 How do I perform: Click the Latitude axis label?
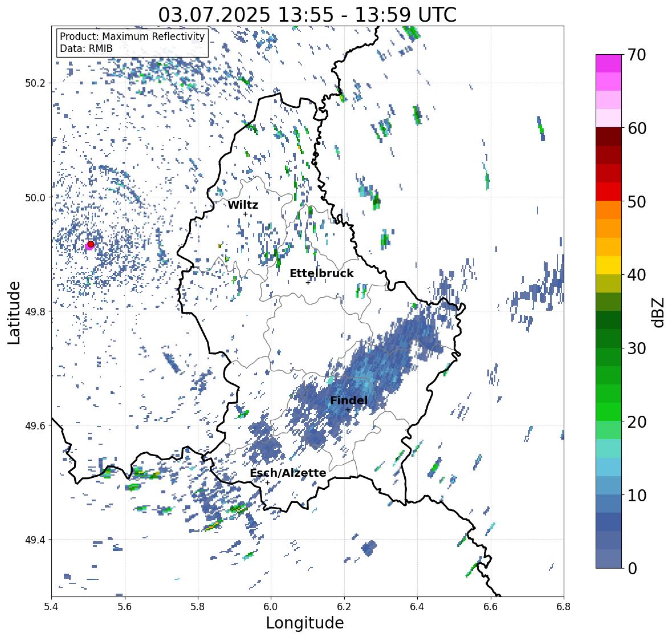[x=14, y=313]
